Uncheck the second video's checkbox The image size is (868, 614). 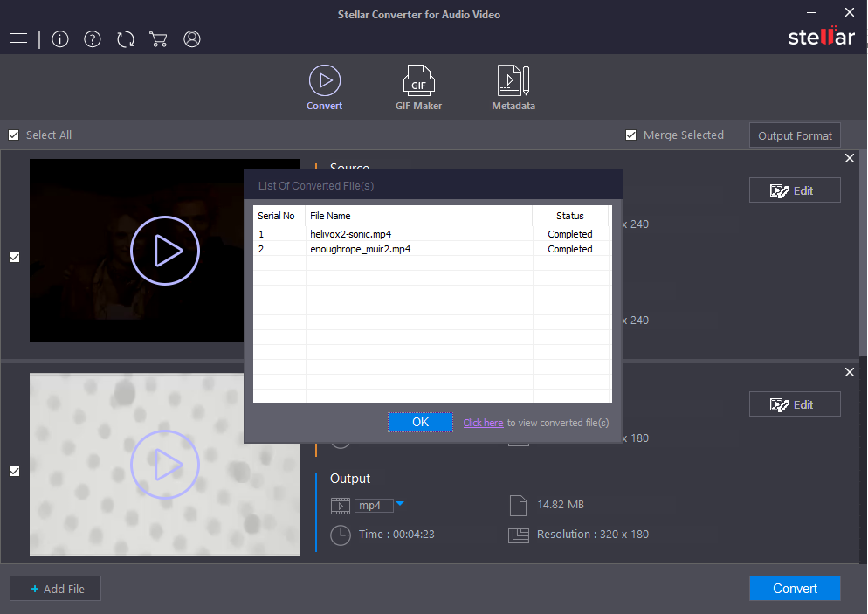pos(14,471)
